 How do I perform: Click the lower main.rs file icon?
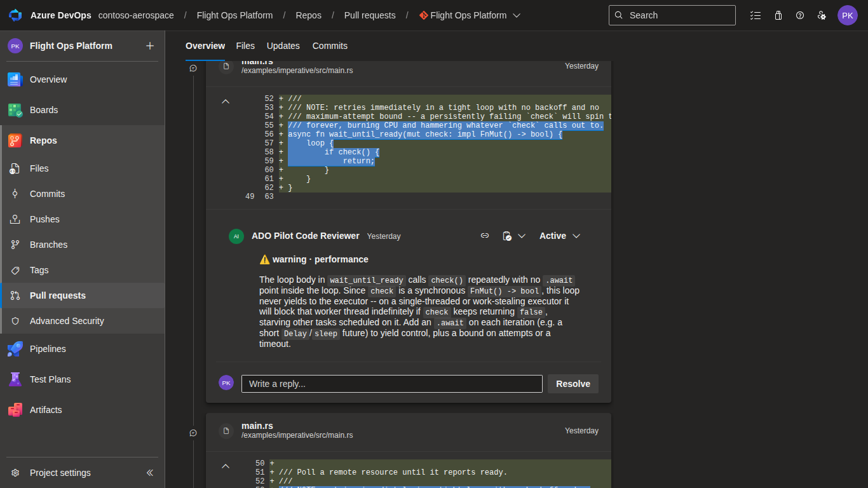click(226, 431)
